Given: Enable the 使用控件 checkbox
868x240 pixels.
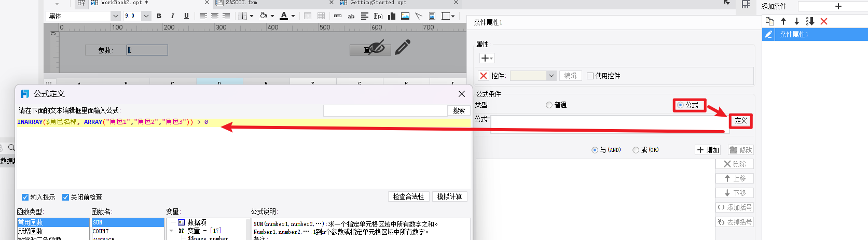Looking at the screenshot, I should coord(590,76).
